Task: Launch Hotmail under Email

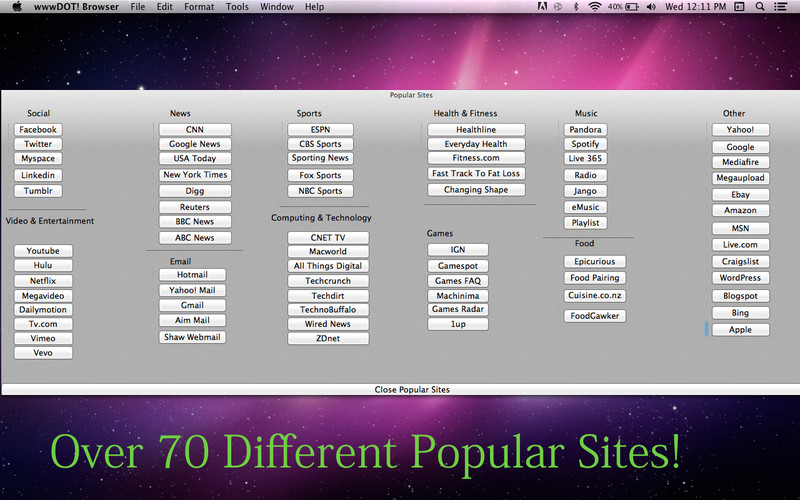Action: pos(192,274)
